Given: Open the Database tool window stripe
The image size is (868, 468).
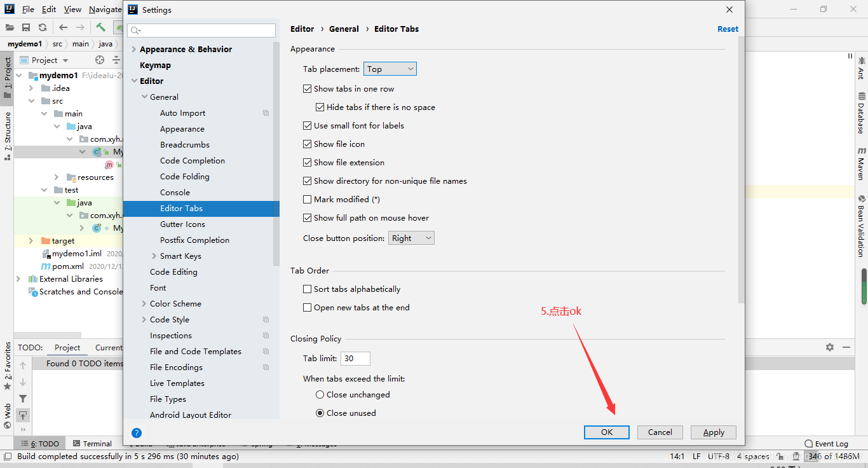Looking at the screenshot, I should coord(862,113).
